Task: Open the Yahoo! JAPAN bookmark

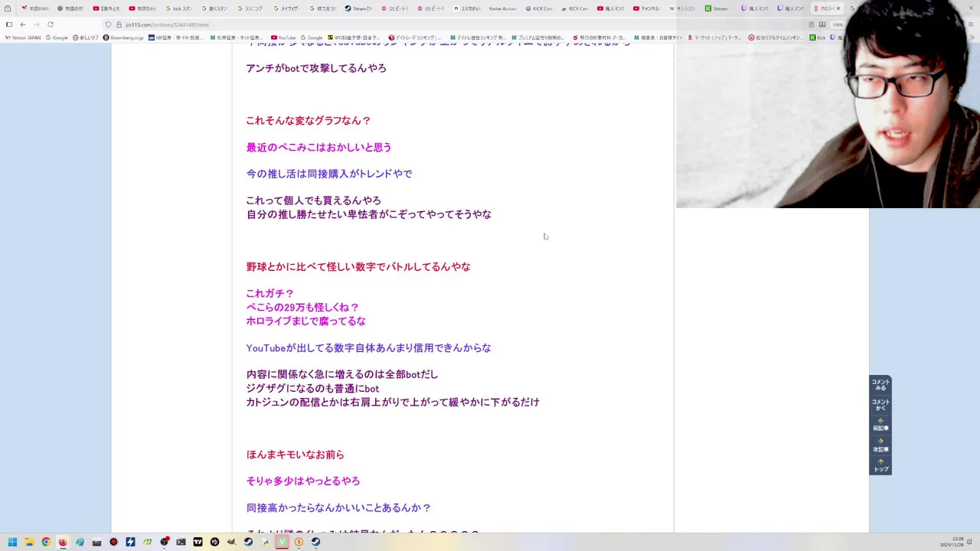Action: click(x=22, y=37)
